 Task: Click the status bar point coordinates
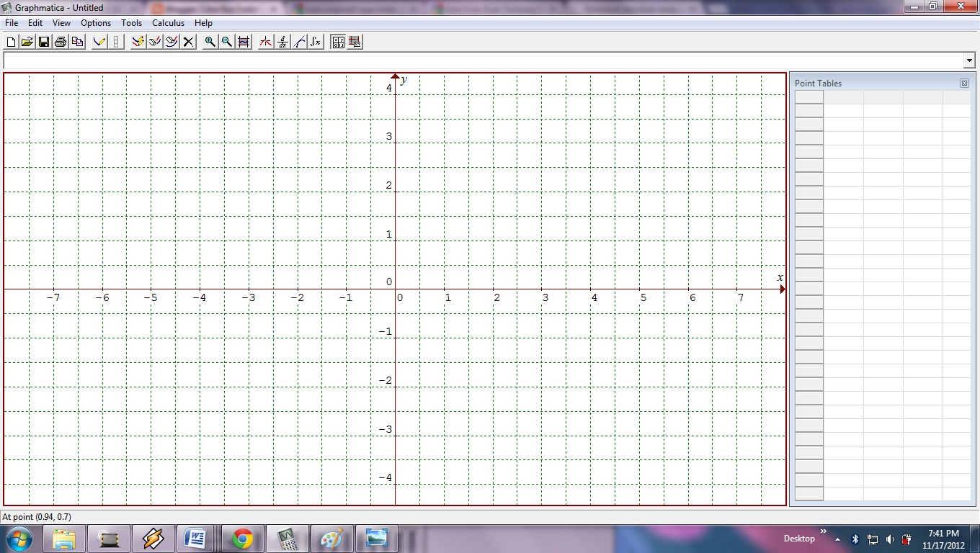[x=36, y=517]
